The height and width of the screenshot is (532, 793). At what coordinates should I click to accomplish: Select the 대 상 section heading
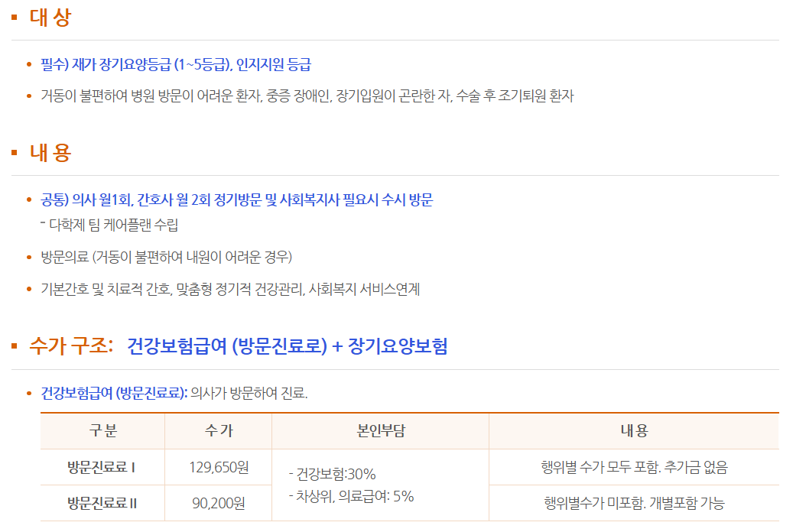point(50,18)
